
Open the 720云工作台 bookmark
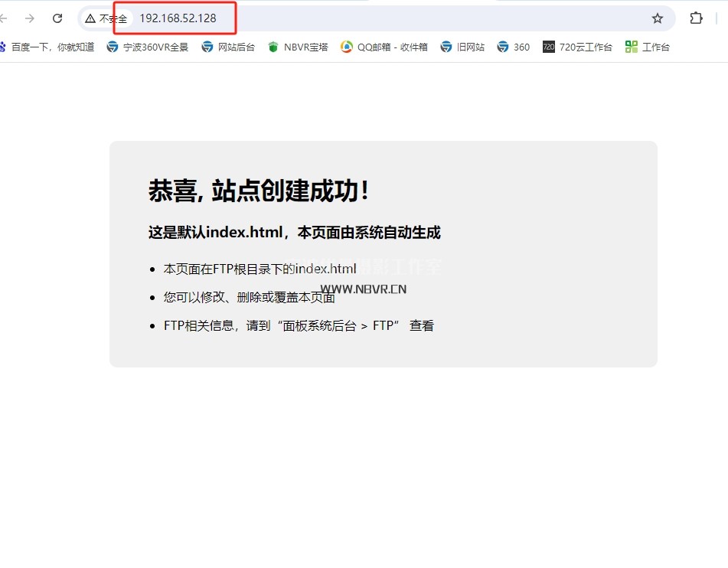pos(577,47)
